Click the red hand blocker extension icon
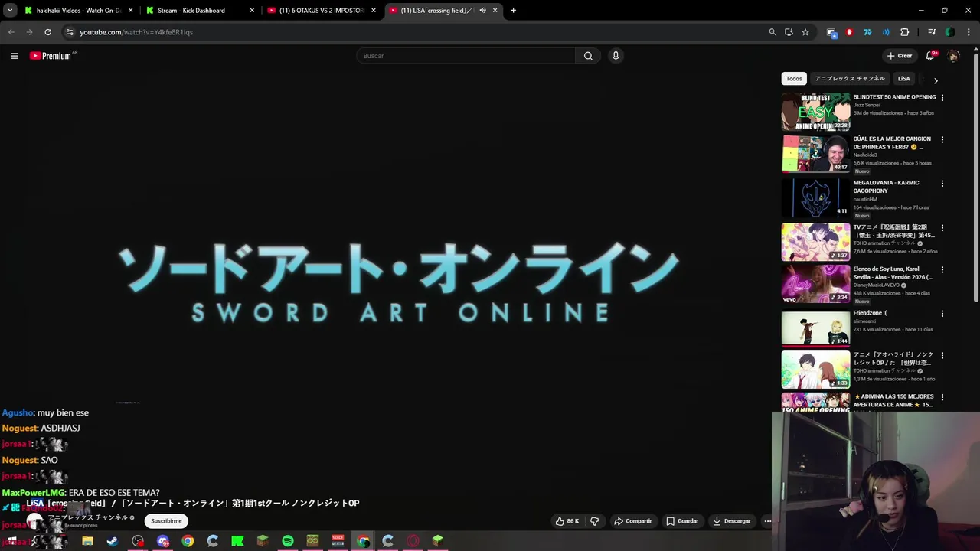The image size is (980, 551). (x=849, y=32)
